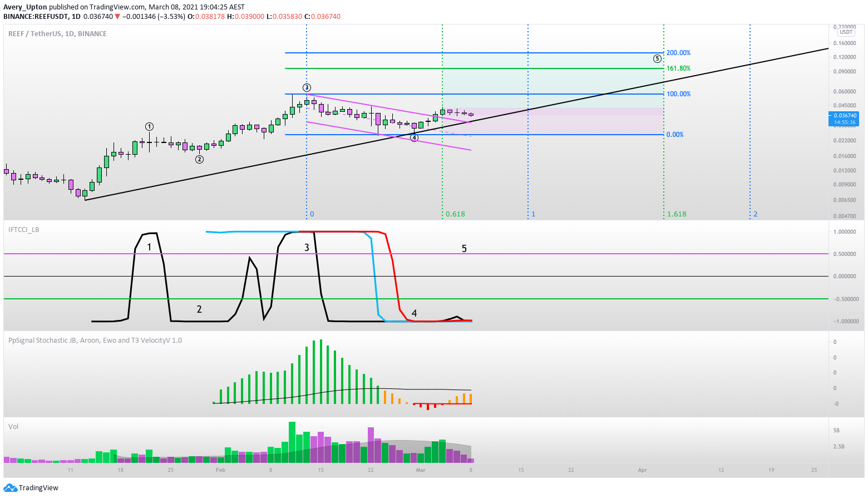Select the 161.80% Fibonacci label

678,68
